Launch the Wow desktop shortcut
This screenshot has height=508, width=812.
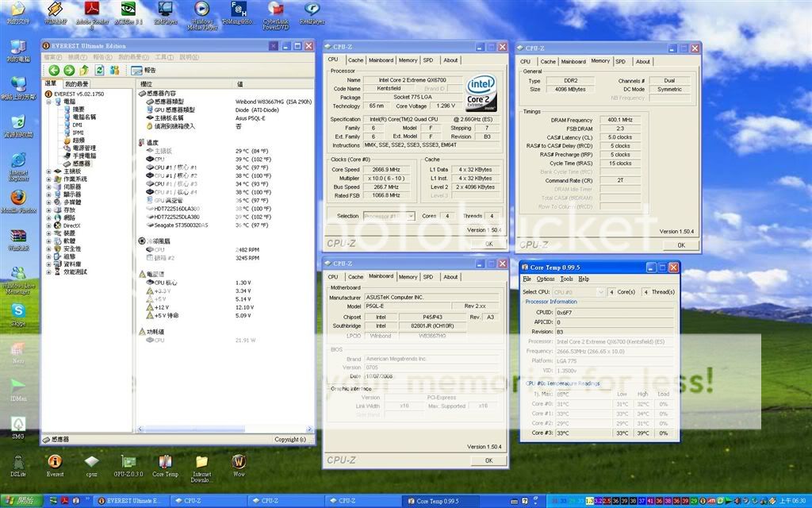coord(238,462)
